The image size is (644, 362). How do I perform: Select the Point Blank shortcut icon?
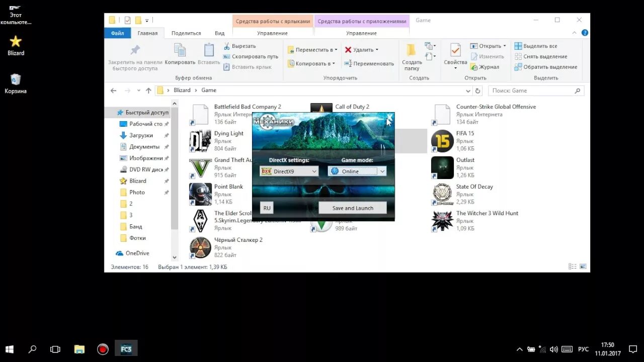click(x=200, y=194)
